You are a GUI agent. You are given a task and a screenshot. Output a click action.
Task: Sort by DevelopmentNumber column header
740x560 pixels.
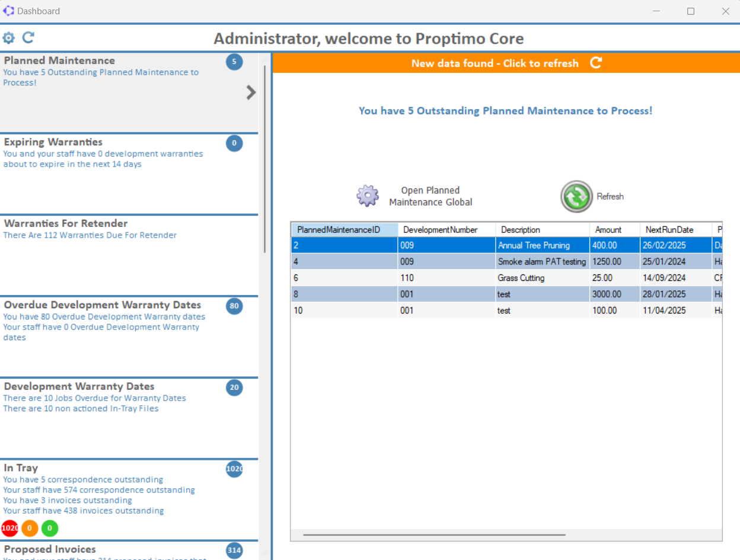[x=446, y=230]
